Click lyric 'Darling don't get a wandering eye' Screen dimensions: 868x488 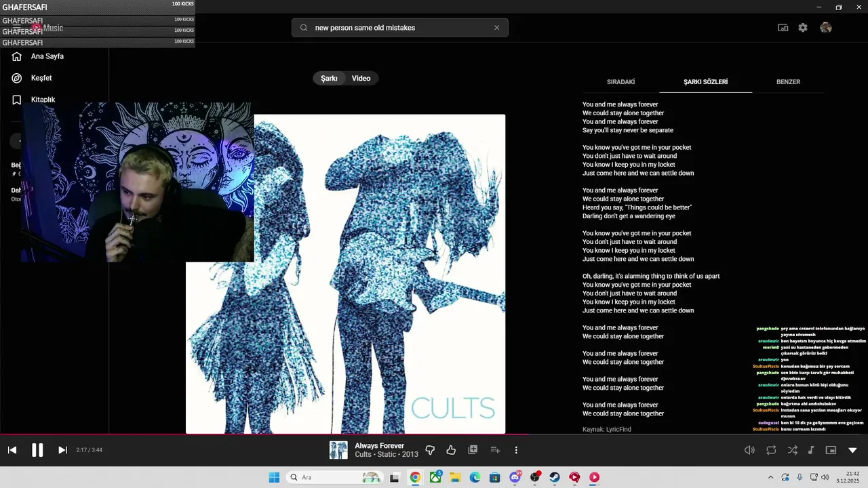pos(629,216)
